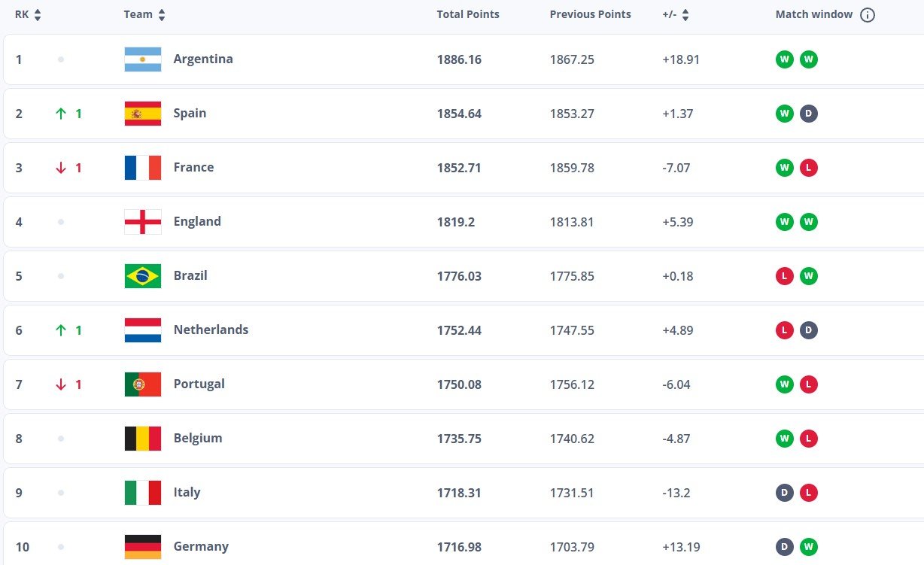924x565 pixels.
Task: Click Italy's grey draw indicator
Action: click(x=785, y=493)
